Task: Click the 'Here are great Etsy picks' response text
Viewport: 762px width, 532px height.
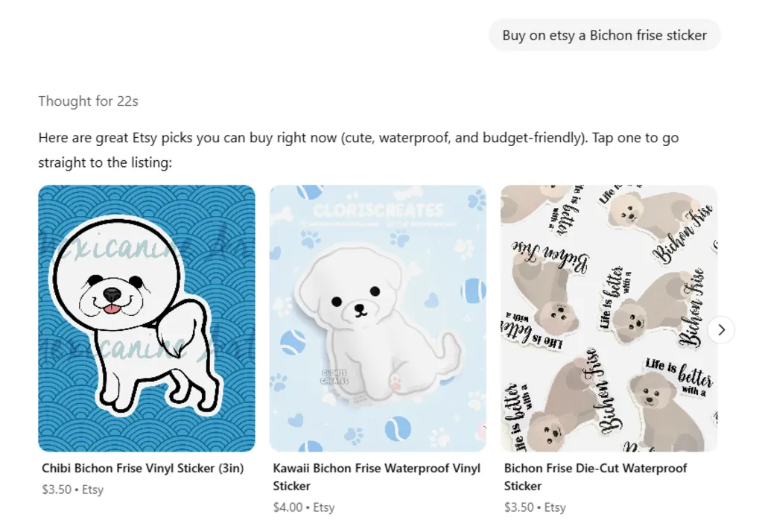Action: (x=358, y=150)
